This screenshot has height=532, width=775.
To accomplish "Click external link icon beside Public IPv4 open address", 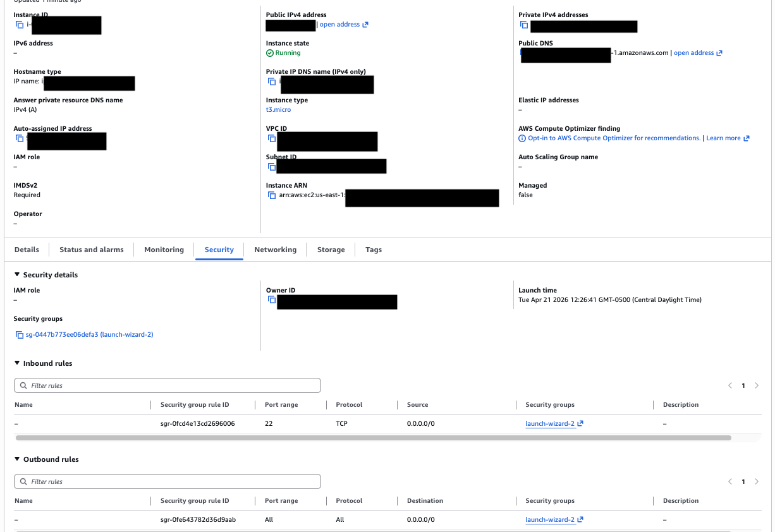I will tap(365, 25).
